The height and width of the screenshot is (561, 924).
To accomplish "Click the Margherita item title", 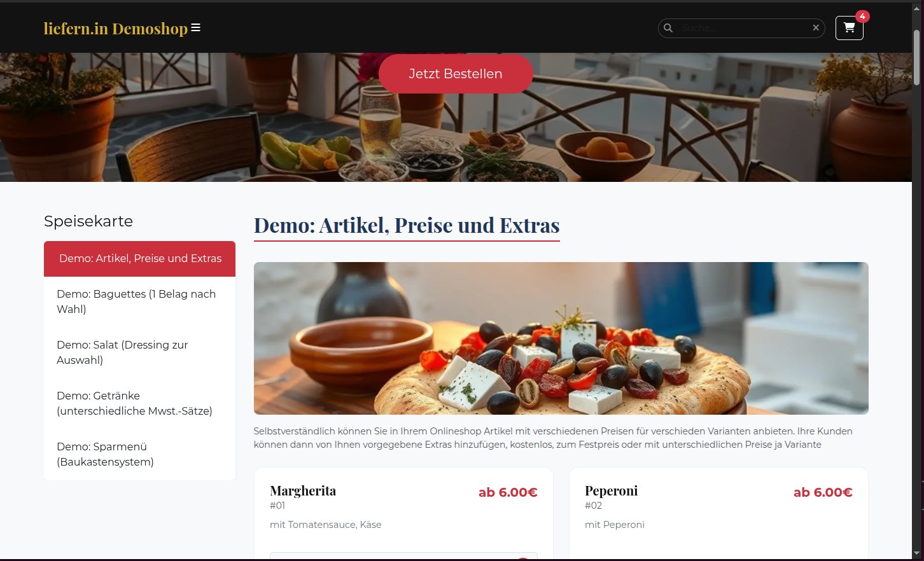I will tap(303, 491).
